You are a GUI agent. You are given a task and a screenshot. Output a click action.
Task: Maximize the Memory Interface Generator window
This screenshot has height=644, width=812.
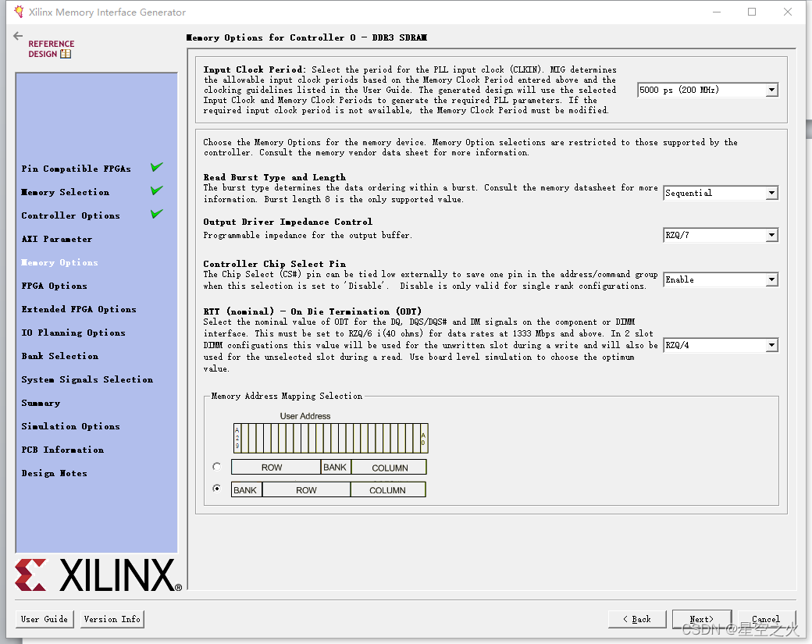coord(752,12)
